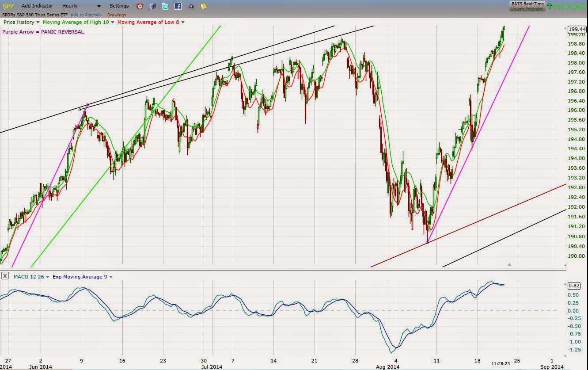The width and height of the screenshot is (588, 370).
Task: Expand Moving Average of High 10 options
Action: [x=113, y=22]
